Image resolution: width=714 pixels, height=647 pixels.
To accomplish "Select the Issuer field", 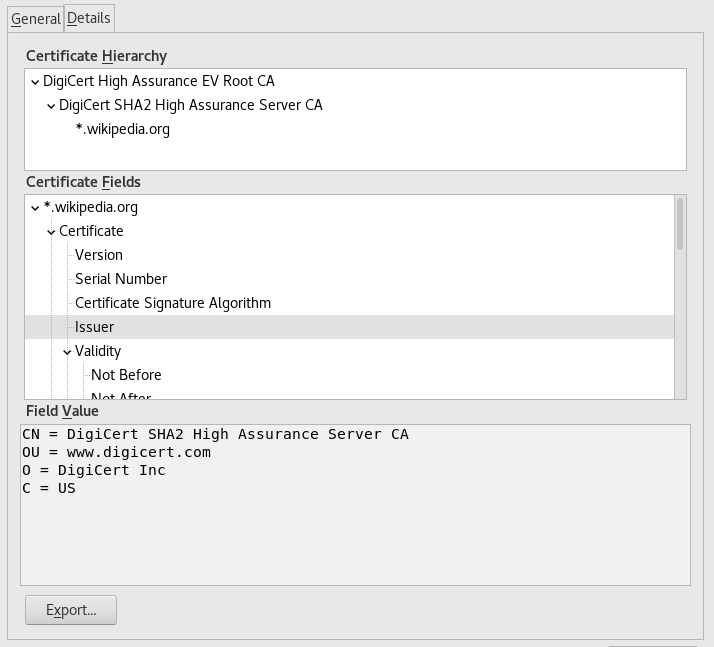I will (x=349, y=327).
